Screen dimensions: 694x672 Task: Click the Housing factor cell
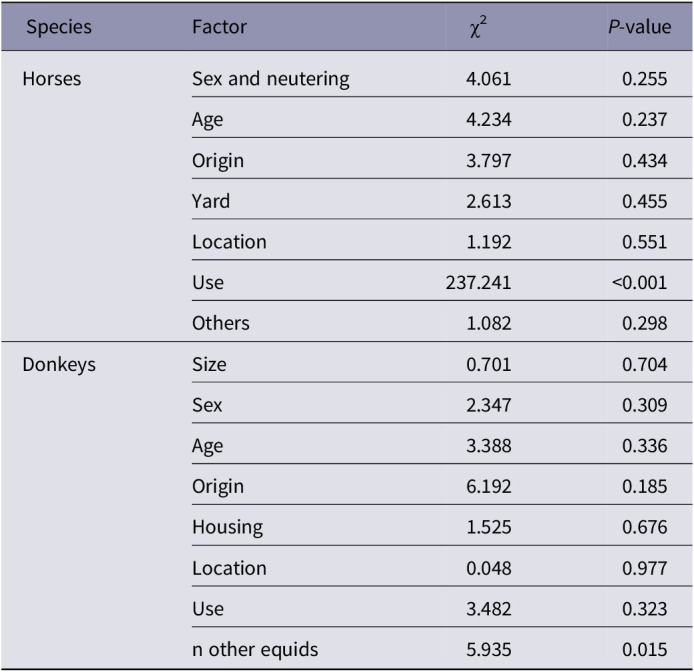coord(227,527)
